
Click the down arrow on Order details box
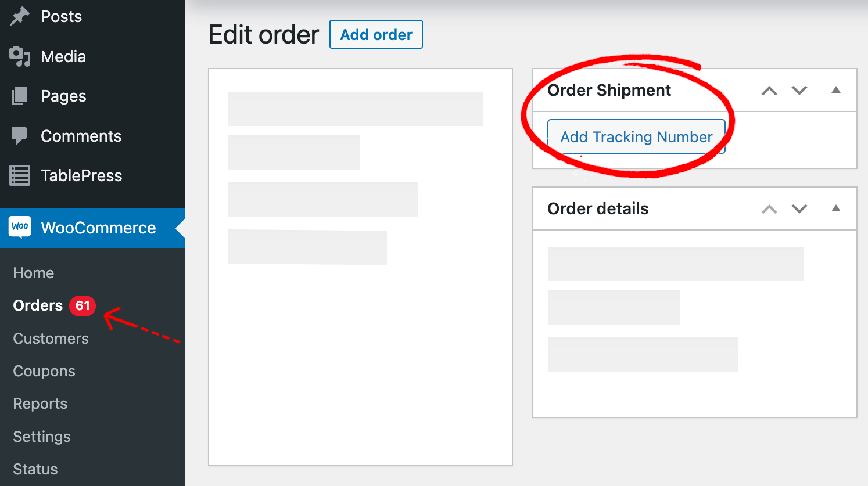pos(799,208)
